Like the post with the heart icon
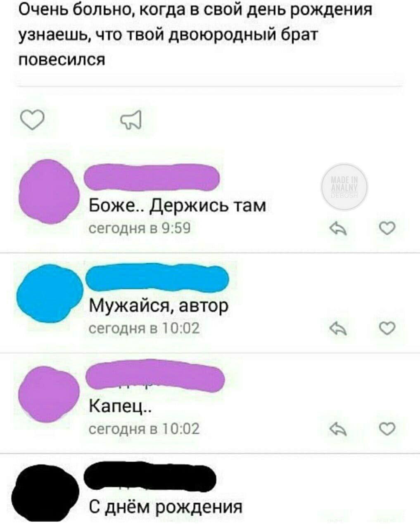This screenshot has height=529, width=420. [x=32, y=120]
